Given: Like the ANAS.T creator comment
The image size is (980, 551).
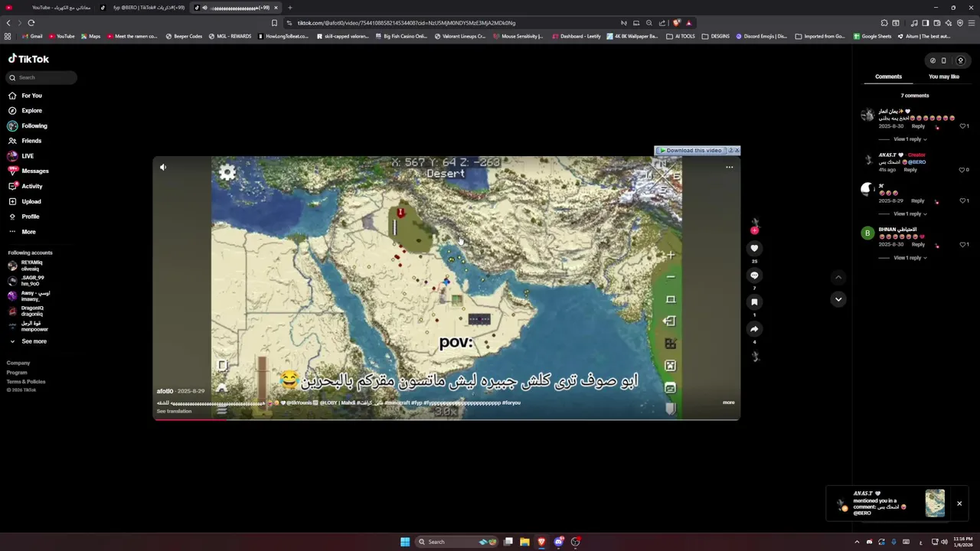Looking at the screenshot, I should pos(962,170).
